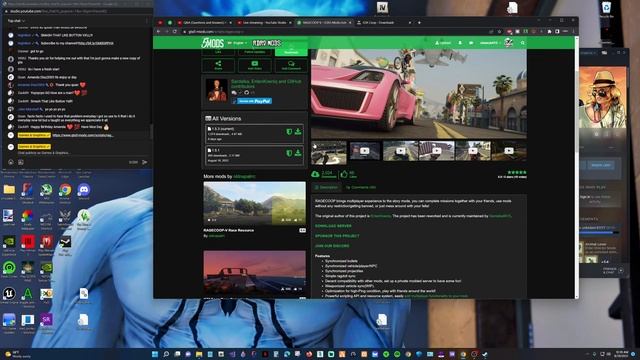Click the thumbs-up Like icon
The height and width of the screenshot is (360, 640).
pos(344,174)
